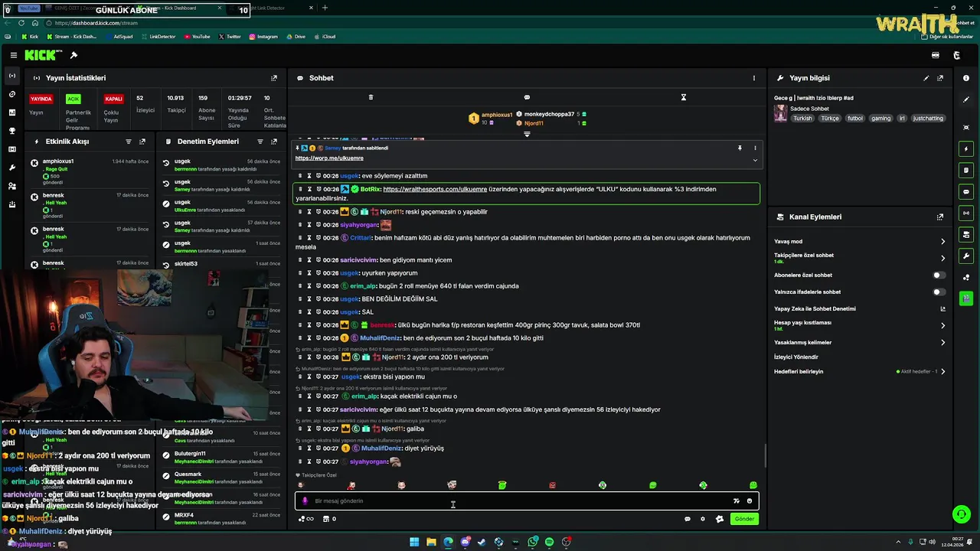Open the Windows Start button
980x551 pixels.
pyautogui.click(x=414, y=542)
